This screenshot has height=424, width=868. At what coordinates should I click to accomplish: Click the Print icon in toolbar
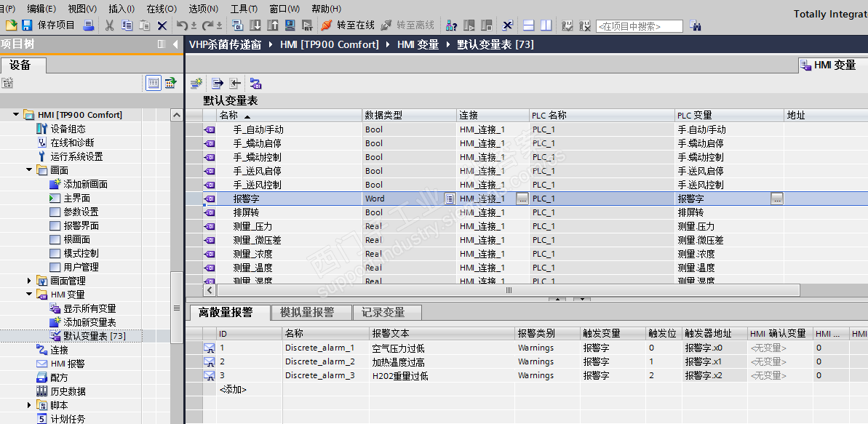[x=89, y=25]
